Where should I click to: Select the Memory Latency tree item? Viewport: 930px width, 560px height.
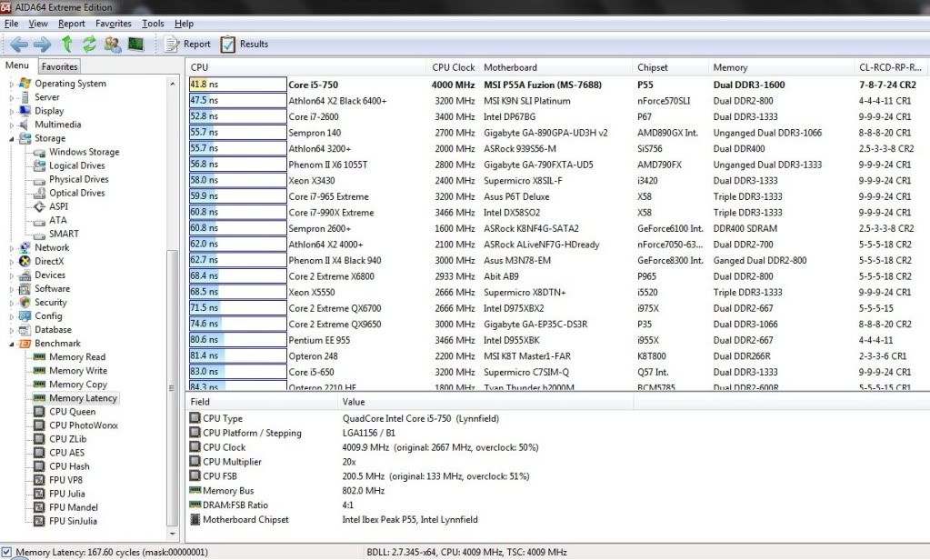[83, 398]
